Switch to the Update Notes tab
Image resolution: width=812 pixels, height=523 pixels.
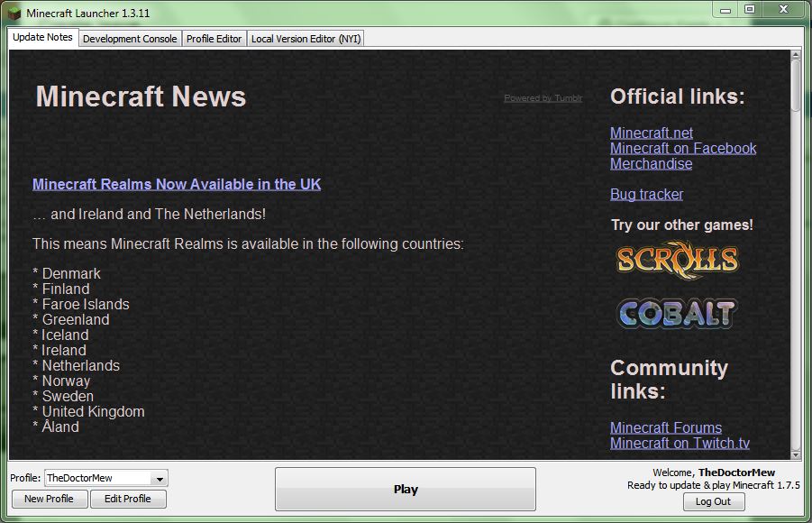pos(42,37)
